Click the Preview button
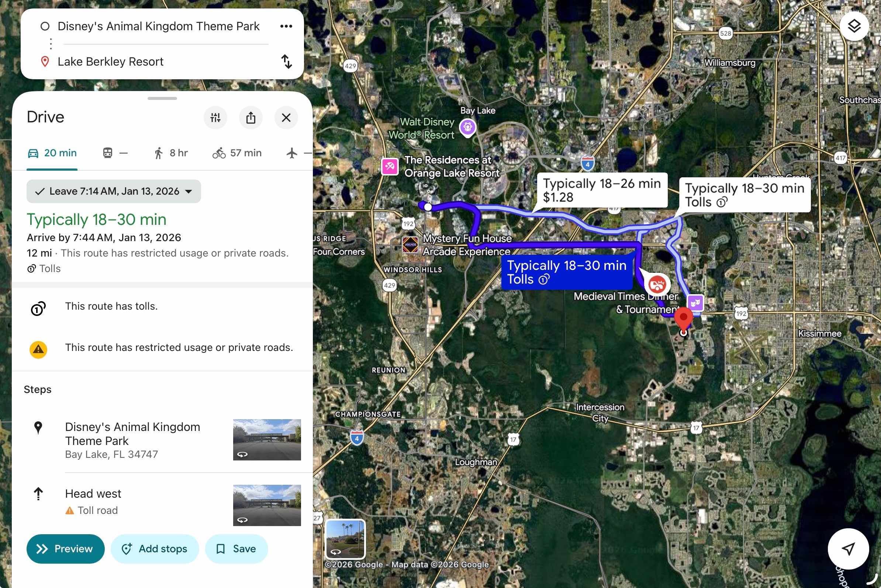The height and width of the screenshot is (588, 881). coord(65,549)
